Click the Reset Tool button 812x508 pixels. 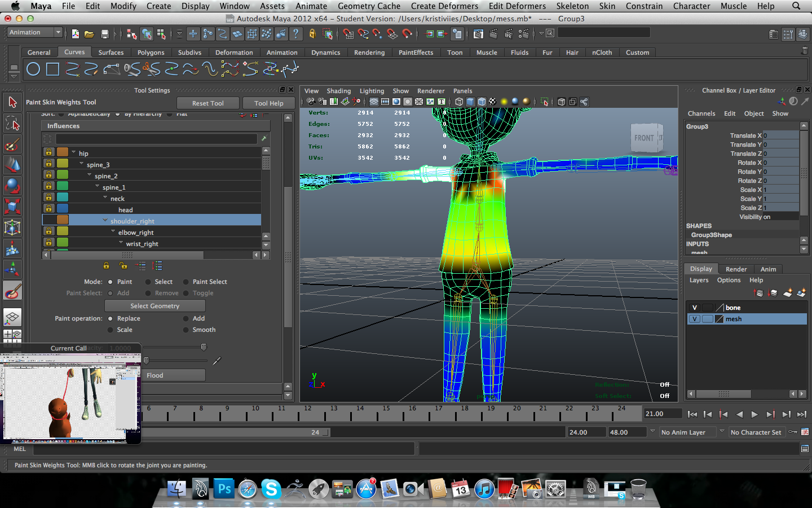click(208, 103)
